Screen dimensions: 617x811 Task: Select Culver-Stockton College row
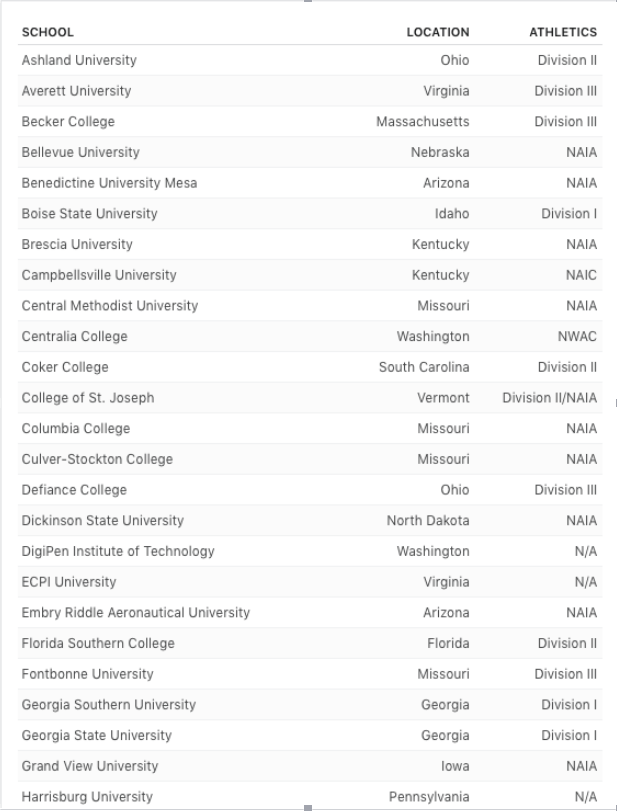tap(310, 459)
